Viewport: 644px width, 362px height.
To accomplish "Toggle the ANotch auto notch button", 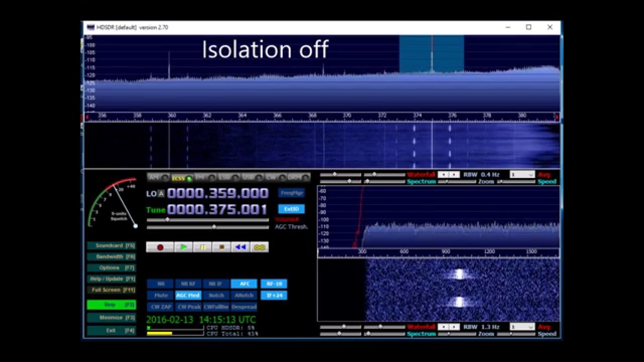I will (244, 295).
